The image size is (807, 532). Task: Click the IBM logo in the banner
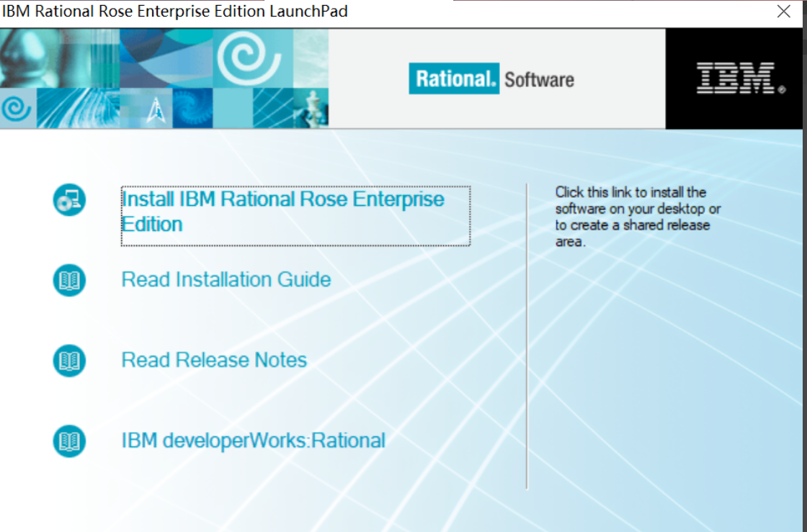pos(741,78)
